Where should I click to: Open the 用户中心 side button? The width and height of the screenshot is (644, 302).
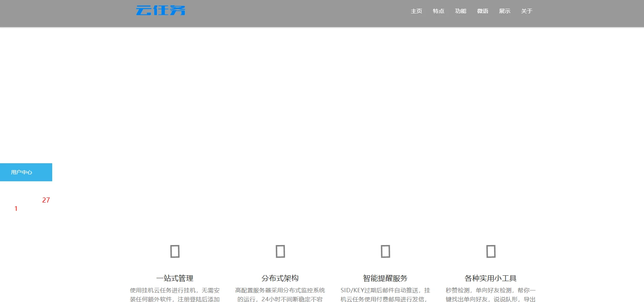(x=26, y=172)
